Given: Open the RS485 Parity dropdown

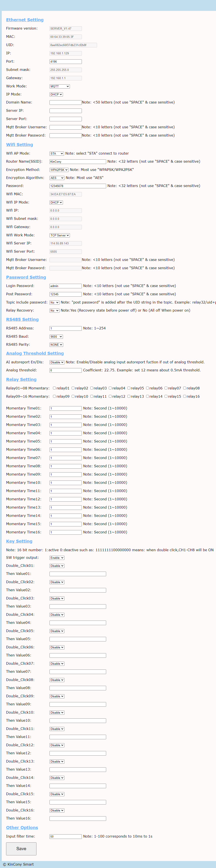Looking at the screenshot, I should [x=56, y=344].
